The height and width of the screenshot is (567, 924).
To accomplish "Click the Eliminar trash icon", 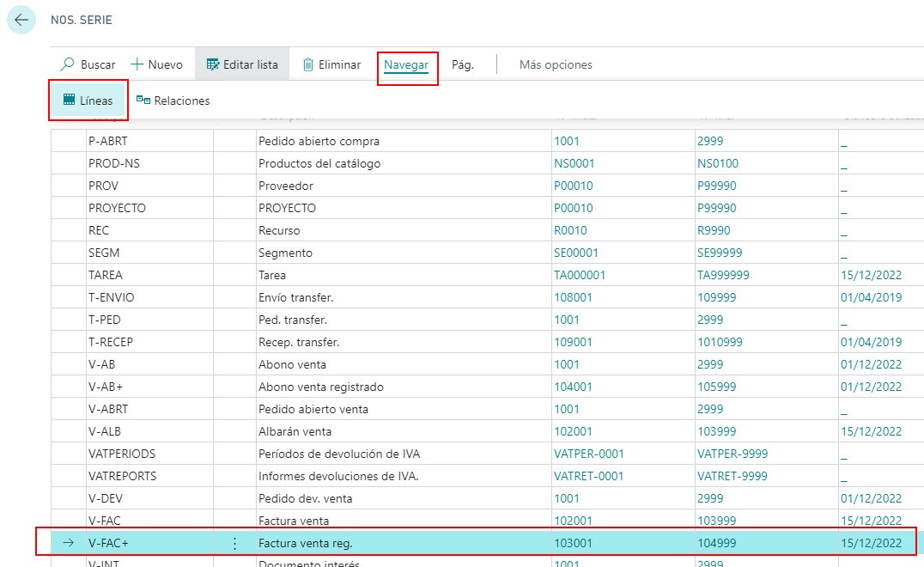I will coord(307,64).
